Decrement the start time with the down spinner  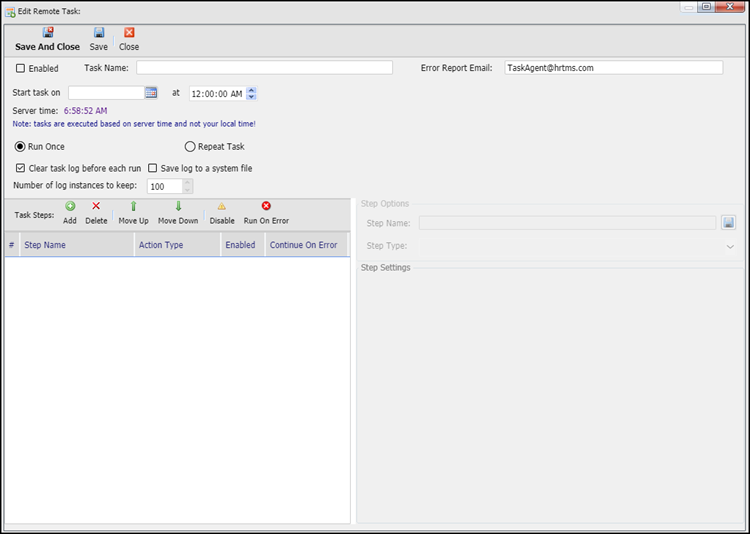coord(252,97)
